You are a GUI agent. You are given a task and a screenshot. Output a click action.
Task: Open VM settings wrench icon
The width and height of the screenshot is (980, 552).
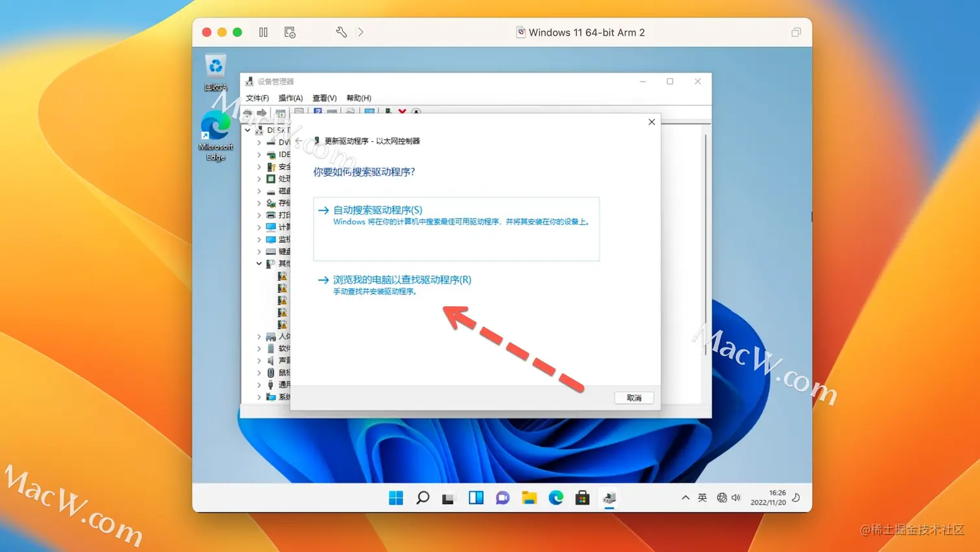click(341, 32)
